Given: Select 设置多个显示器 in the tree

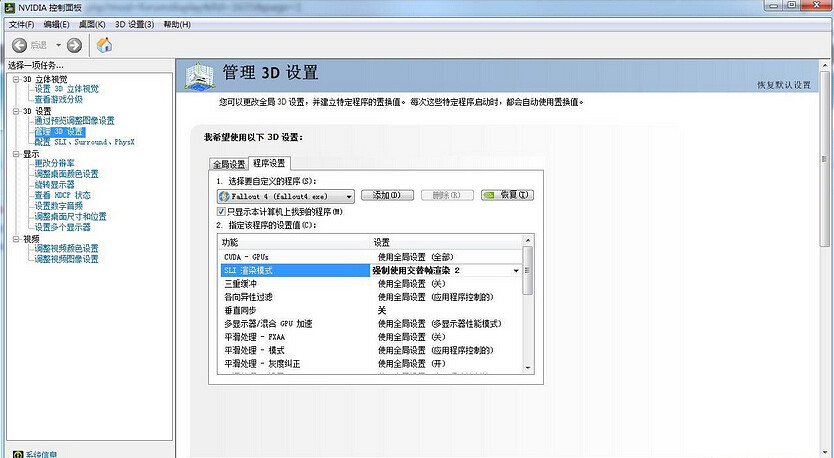Looking at the screenshot, I should pos(63,227).
